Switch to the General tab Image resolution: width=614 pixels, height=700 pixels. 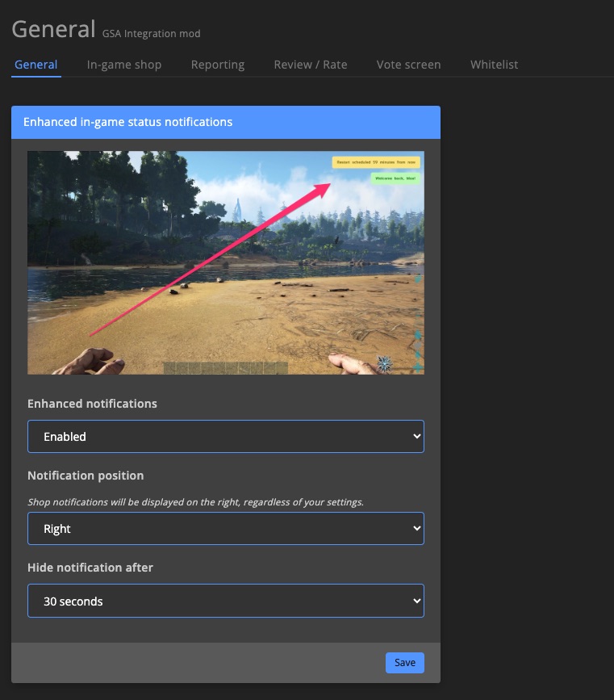[x=36, y=65]
